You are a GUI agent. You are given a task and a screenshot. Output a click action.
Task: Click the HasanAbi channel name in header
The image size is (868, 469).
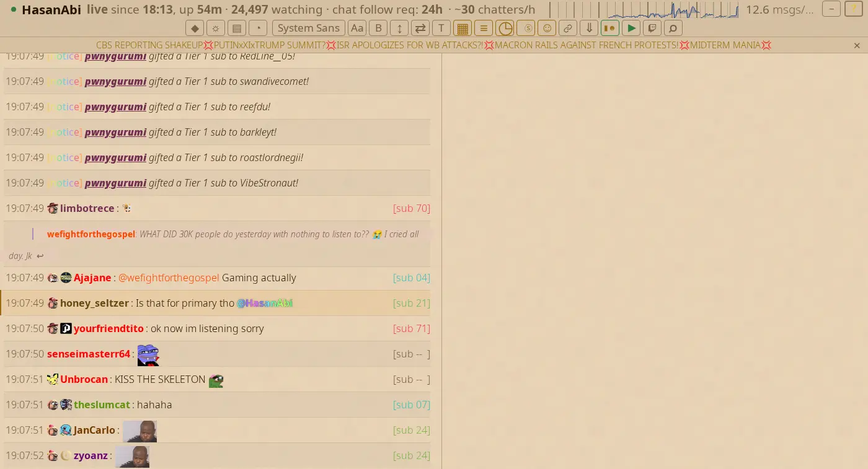[x=51, y=10]
